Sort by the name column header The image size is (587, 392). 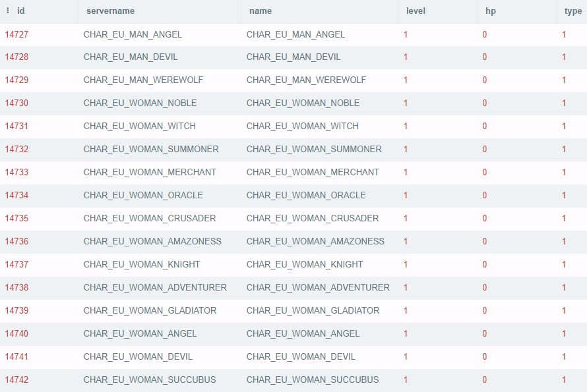(x=261, y=11)
